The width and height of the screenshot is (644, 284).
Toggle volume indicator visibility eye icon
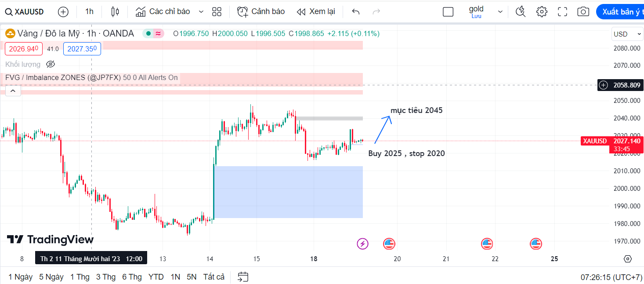pos(51,64)
